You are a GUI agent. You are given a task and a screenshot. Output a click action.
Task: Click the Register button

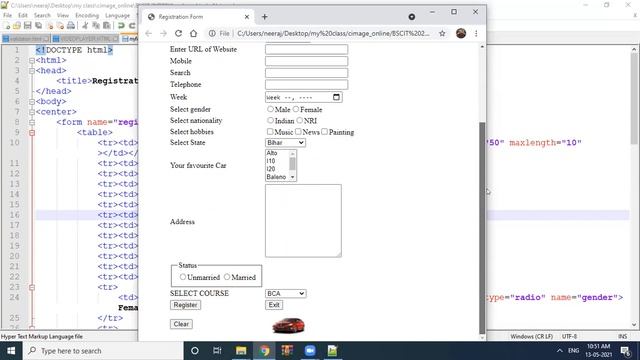coord(185,305)
